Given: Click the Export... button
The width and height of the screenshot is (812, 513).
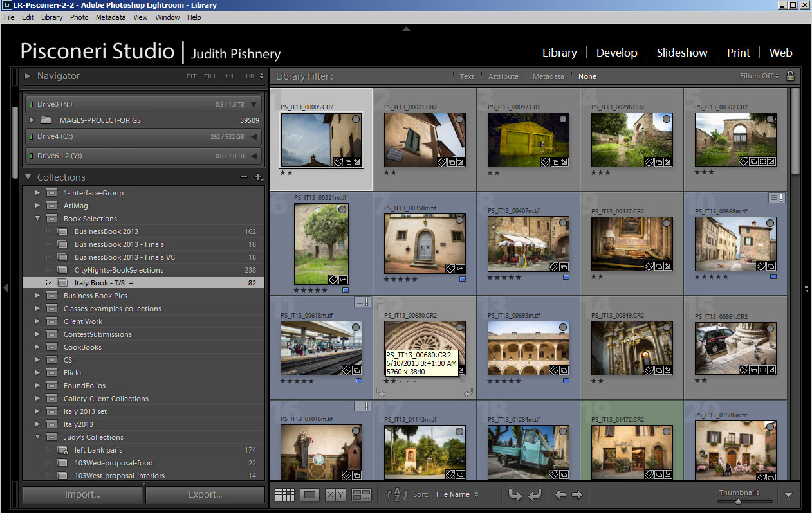Looking at the screenshot, I should point(205,494).
